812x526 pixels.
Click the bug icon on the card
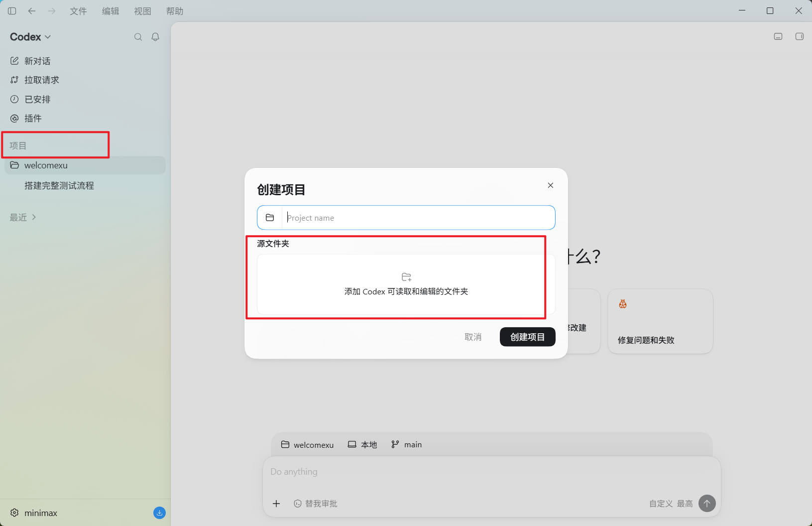point(622,304)
